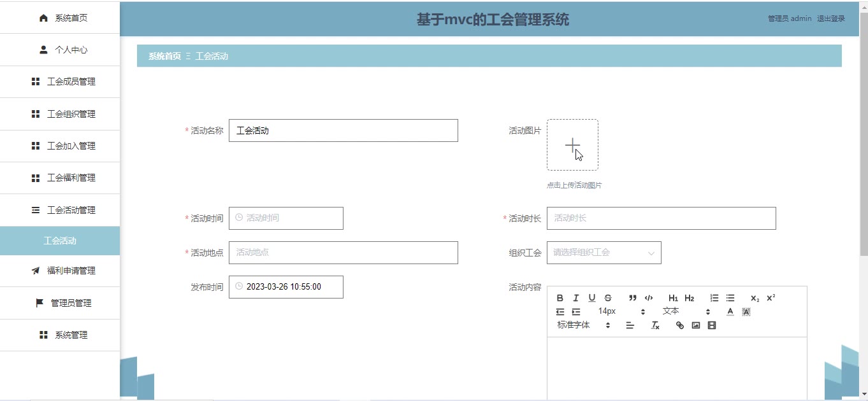Click inside the 活动内容 rich text area
The width and height of the screenshot is (868, 401).
tap(677, 369)
